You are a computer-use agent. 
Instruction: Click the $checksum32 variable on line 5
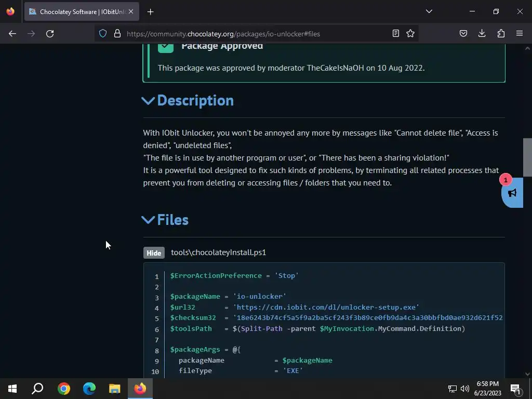click(193, 317)
